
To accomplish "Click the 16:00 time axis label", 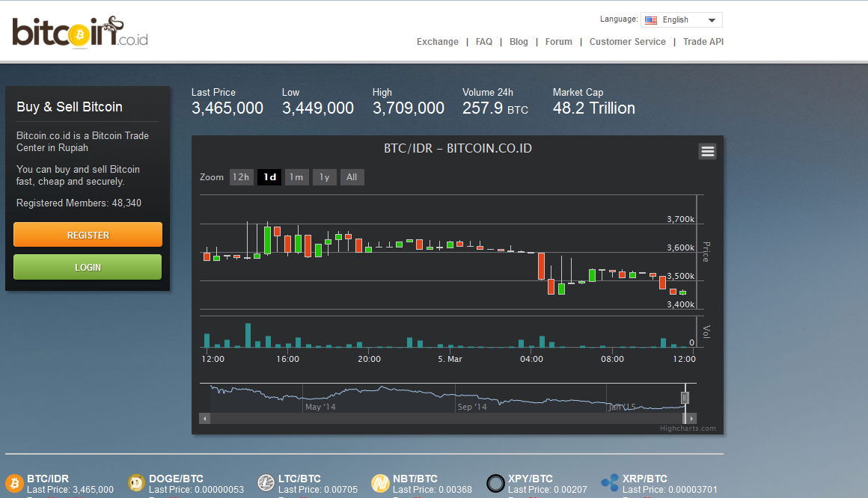I will click(x=288, y=359).
